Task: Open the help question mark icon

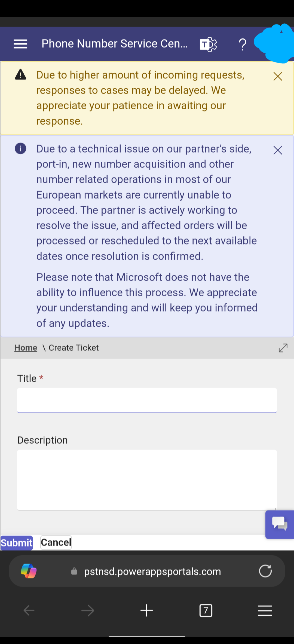Action: coord(242,44)
